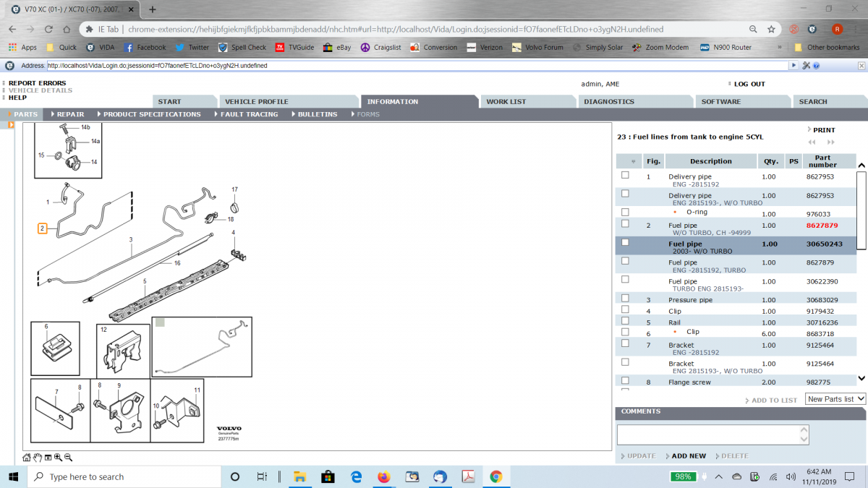Zoom in using magnifier plus icon
Image resolution: width=868 pixels, height=488 pixels.
coord(58,458)
